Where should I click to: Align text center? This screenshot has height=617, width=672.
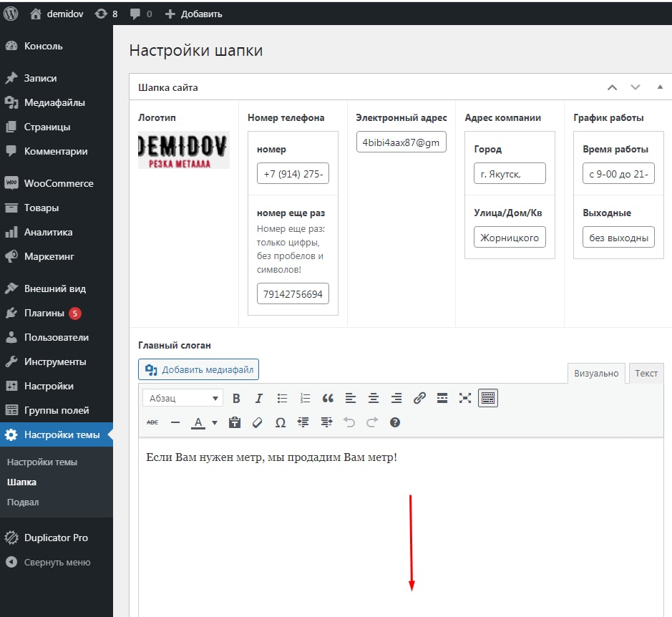pos(374,398)
